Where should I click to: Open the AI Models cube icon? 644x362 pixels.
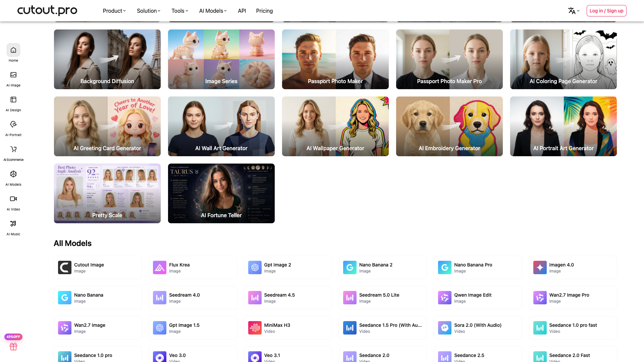tap(13, 174)
